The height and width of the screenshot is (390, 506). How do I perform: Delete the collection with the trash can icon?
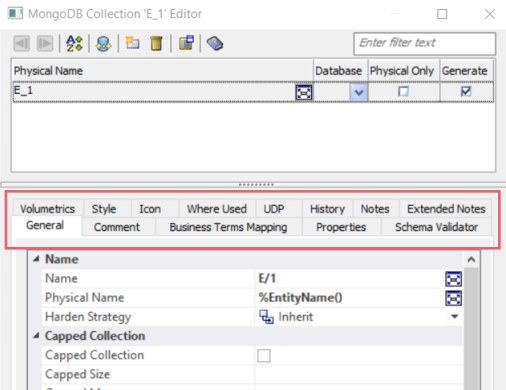point(156,43)
